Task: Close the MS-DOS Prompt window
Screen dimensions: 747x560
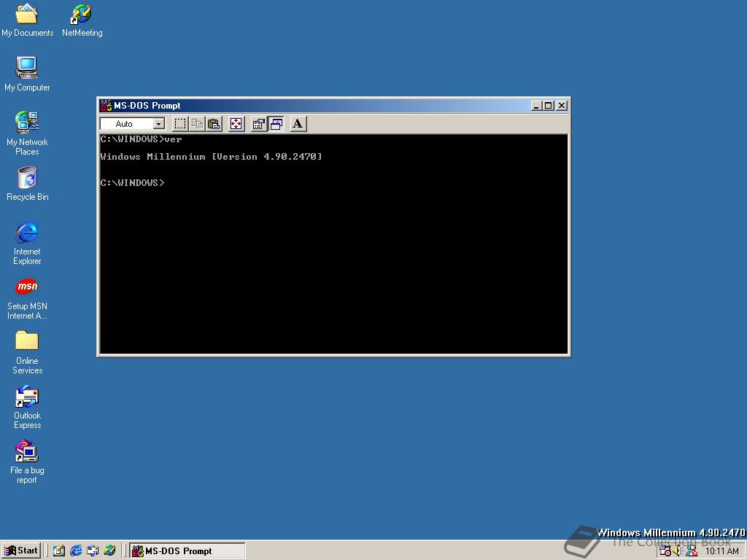Action: tap(562, 106)
